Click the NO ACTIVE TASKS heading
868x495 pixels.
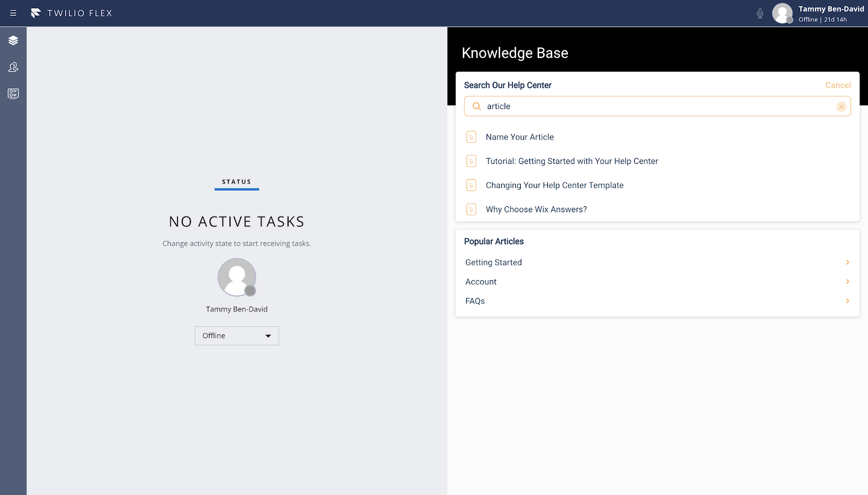click(237, 221)
